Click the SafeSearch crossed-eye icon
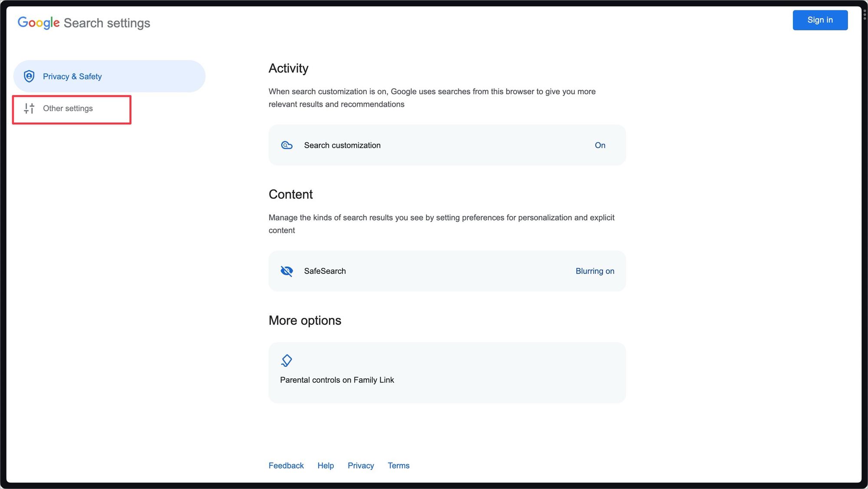 tap(286, 271)
